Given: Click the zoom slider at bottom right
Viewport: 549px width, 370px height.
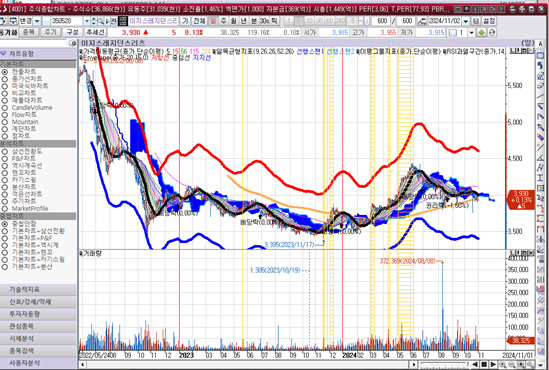Looking at the screenshot, I should [x=444, y=365].
